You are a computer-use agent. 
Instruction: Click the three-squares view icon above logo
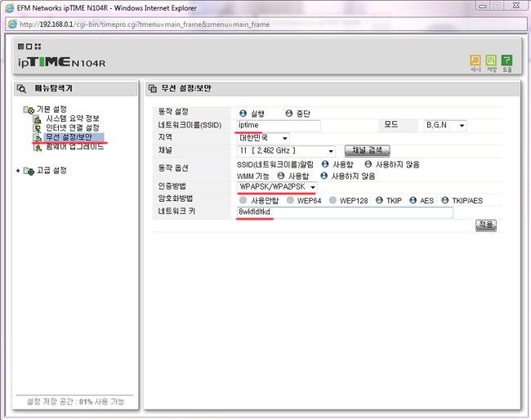tap(29, 47)
